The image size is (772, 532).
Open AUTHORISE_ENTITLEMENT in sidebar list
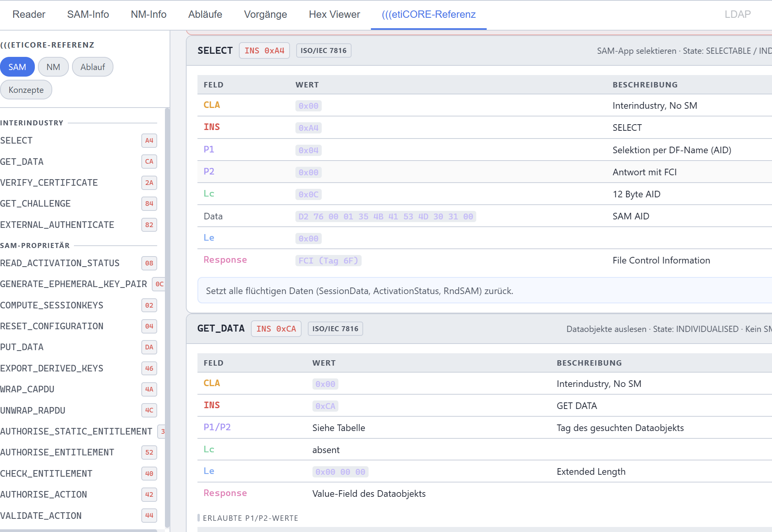[79, 452]
